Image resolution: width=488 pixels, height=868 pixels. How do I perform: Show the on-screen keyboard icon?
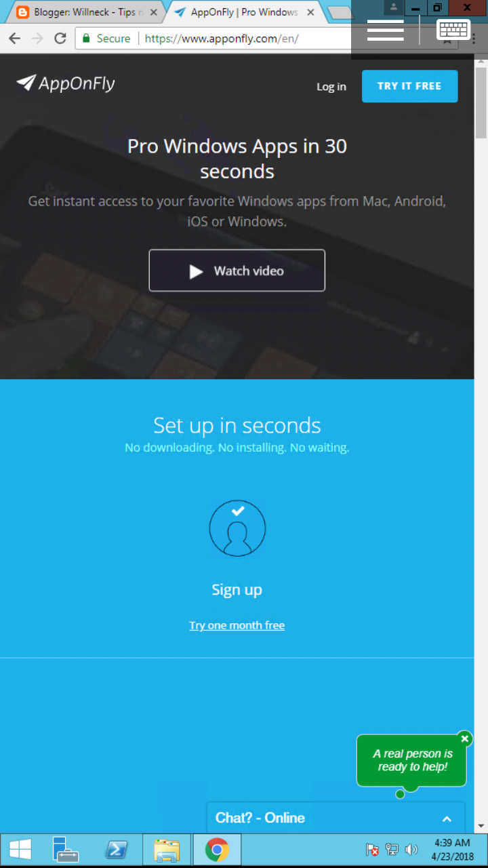click(x=453, y=31)
